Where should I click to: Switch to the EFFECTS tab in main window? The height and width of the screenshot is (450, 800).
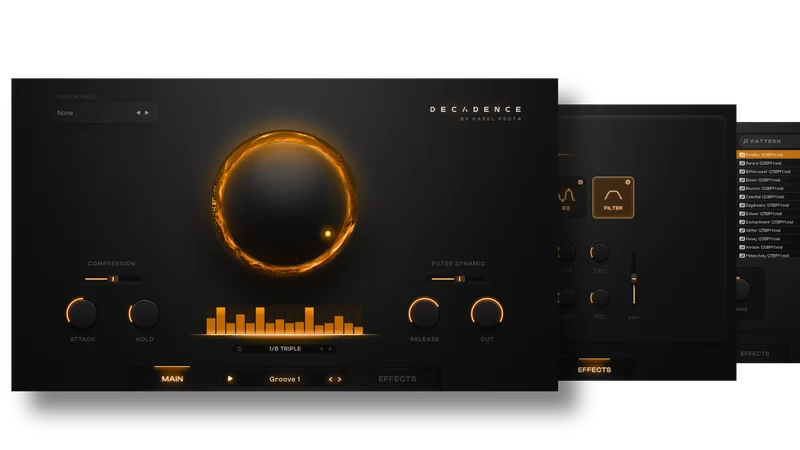coord(397,379)
